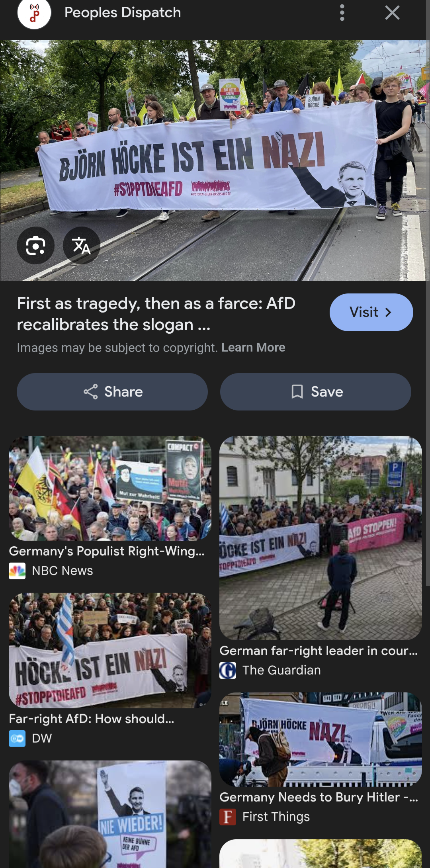Image resolution: width=430 pixels, height=868 pixels.
Task: Save the image to collection
Action: point(316,392)
